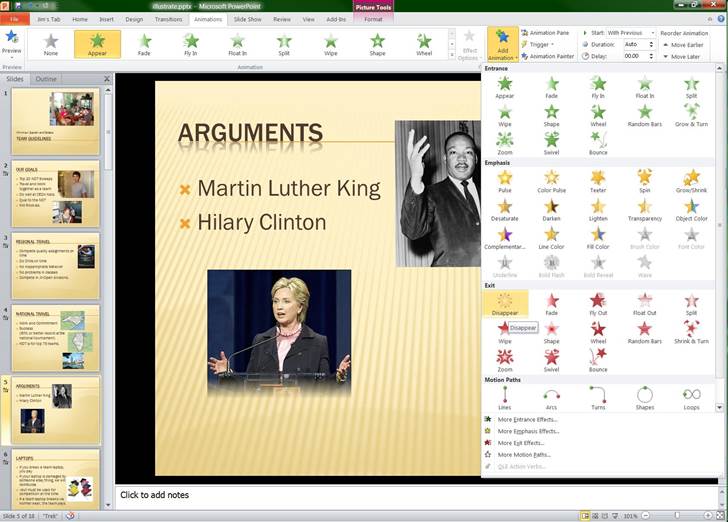
Task: Open the Animation Pane
Action: (x=545, y=33)
